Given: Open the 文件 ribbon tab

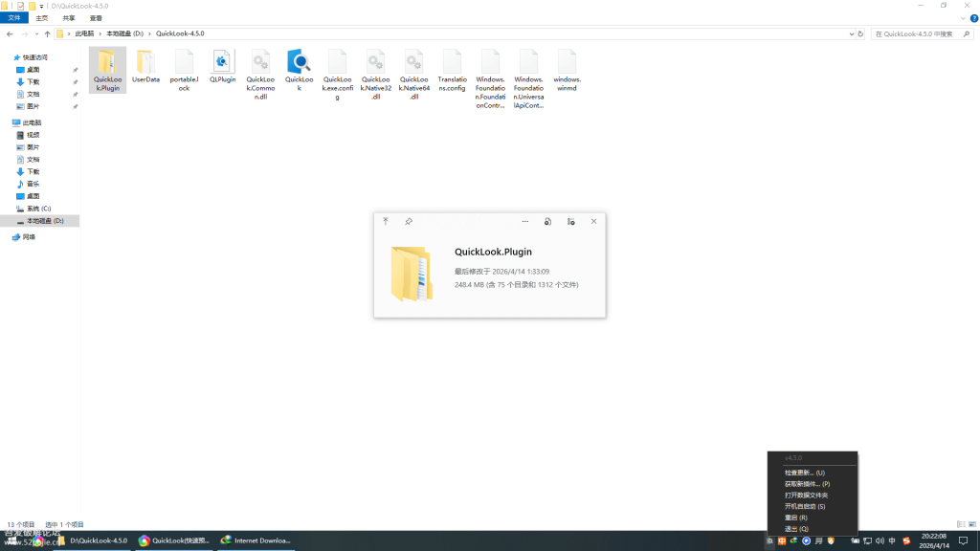Looking at the screenshot, I should [14, 18].
